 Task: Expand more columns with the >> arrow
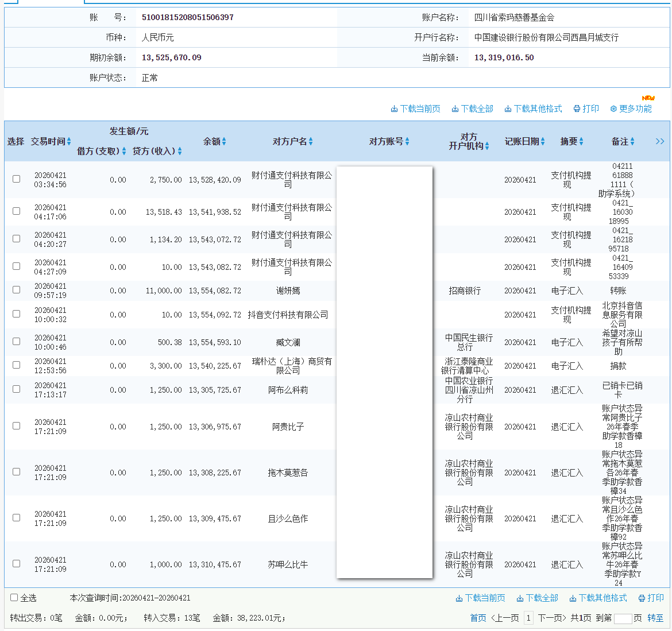click(660, 141)
